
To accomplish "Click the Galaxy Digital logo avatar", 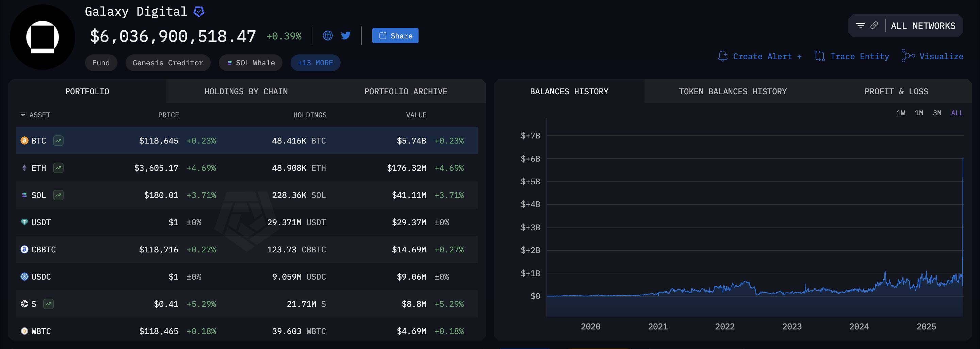I will coord(42,37).
